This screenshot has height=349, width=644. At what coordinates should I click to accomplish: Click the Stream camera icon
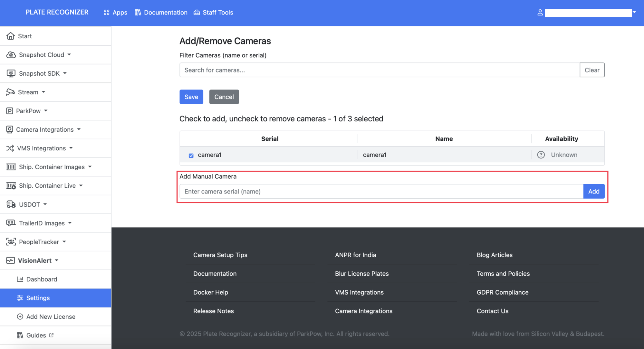10,92
